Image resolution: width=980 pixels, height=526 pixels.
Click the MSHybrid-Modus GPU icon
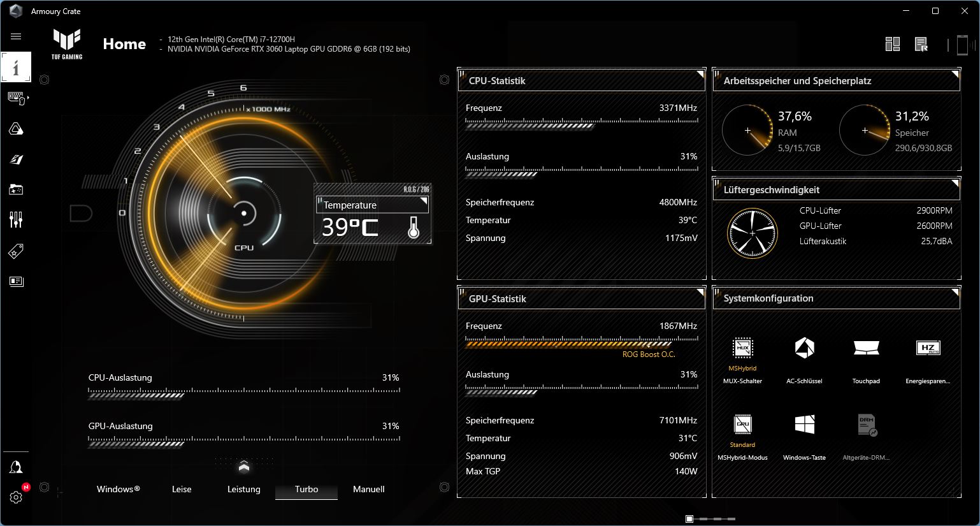[742, 425]
